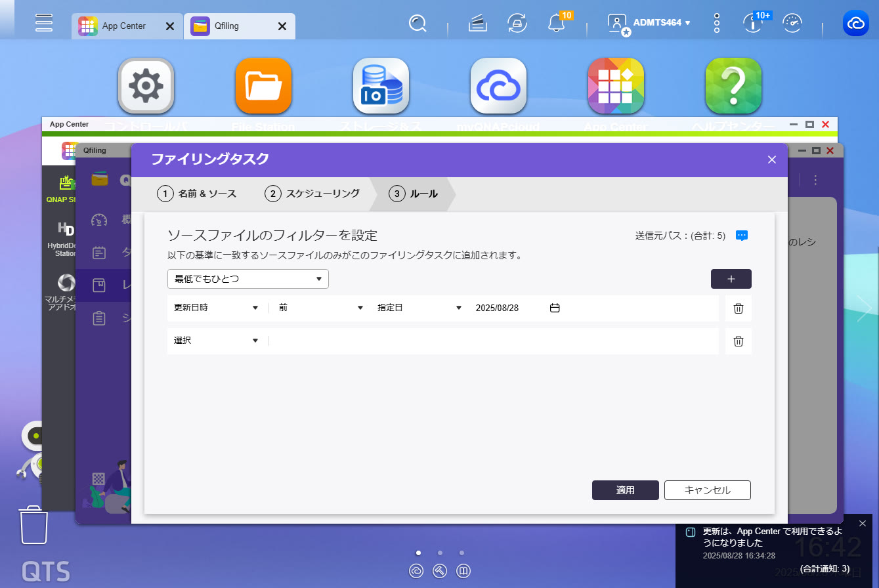Expand the 最低でもひとつ match dropdown
This screenshot has width=879, height=588.
[x=247, y=279]
